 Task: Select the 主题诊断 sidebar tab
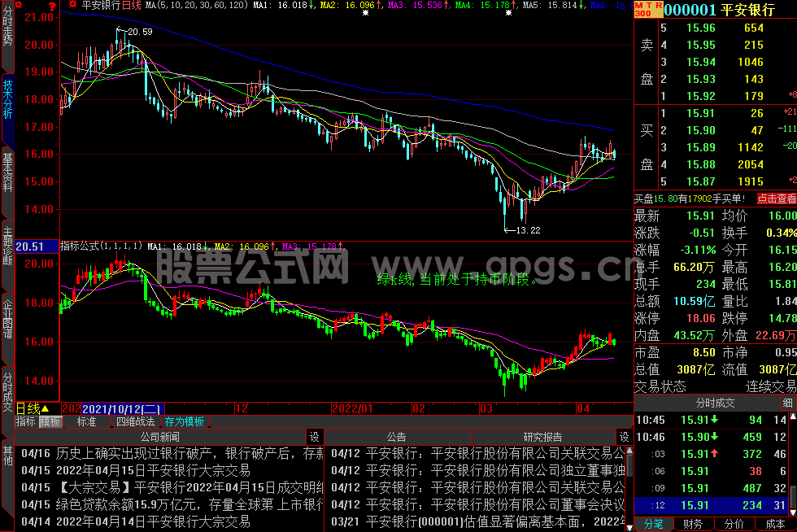point(7,255)
